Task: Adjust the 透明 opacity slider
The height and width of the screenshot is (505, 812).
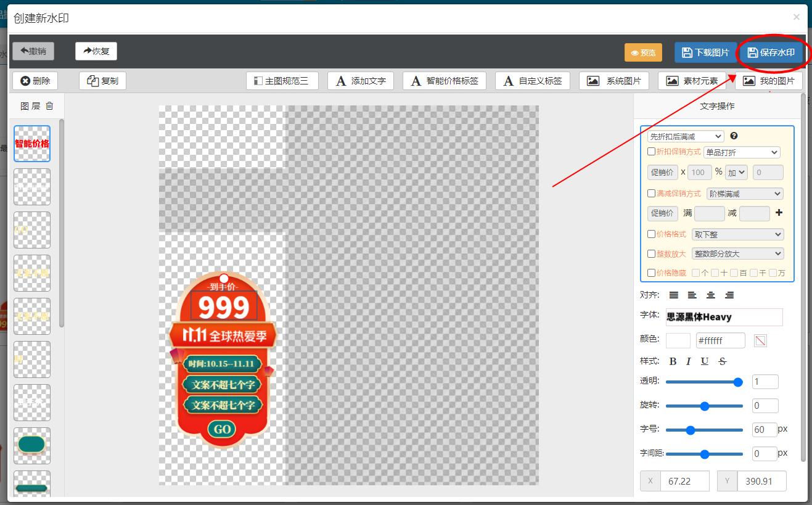Action: (704, 382)
